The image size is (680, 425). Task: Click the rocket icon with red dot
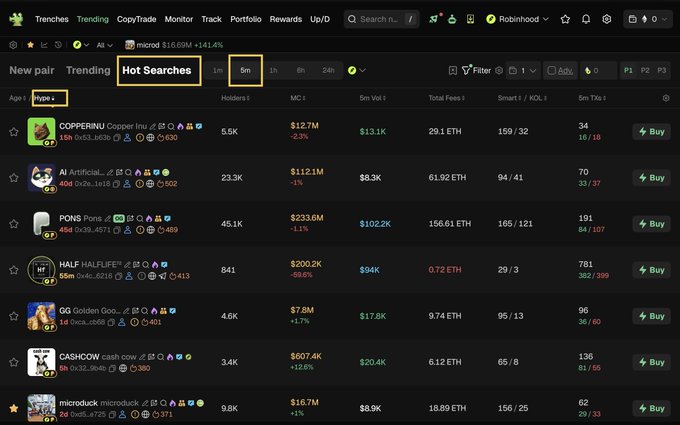pos(434,19)
